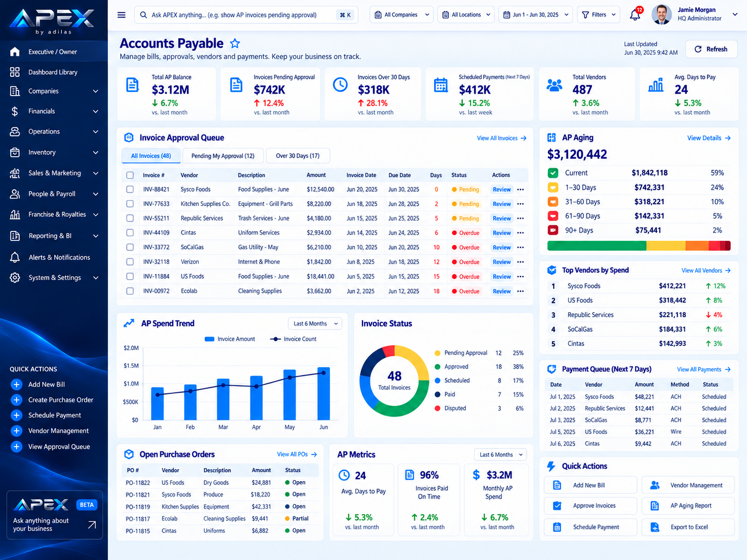
Task: Open more actions for INV-00972
Action: (521, 291)
